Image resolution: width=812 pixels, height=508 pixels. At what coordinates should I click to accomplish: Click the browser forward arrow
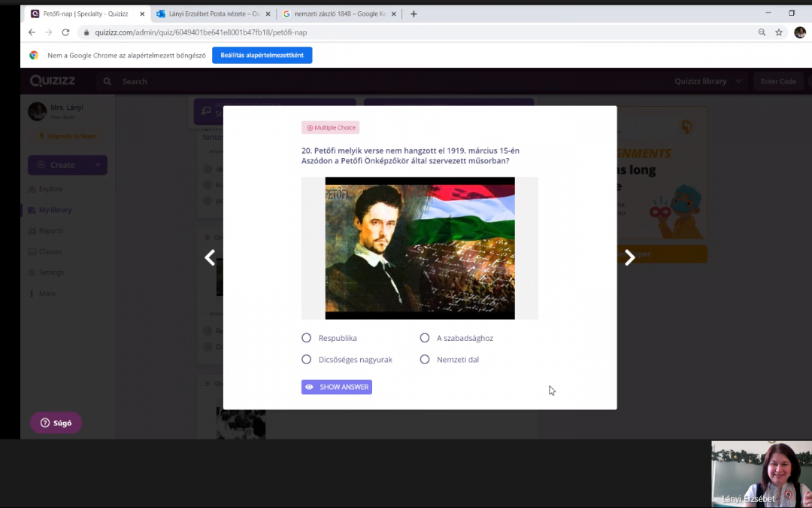(x=49, y=32)
